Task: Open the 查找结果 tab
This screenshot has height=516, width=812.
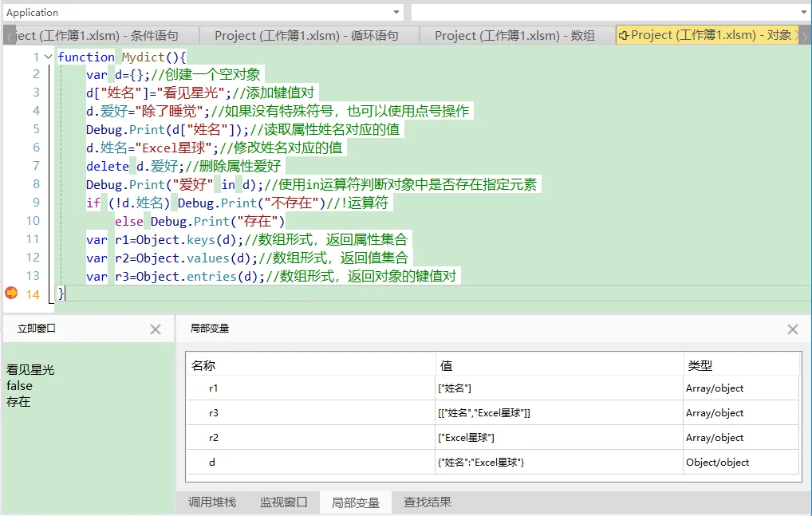Action: tap(428, 502)
